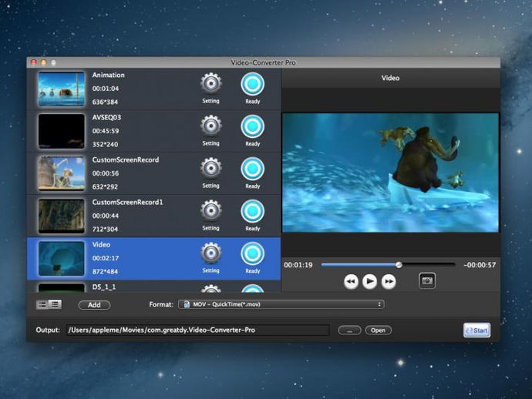
Task: Click Ready icon for CustomScreenRecord
Action: point(253,169)
